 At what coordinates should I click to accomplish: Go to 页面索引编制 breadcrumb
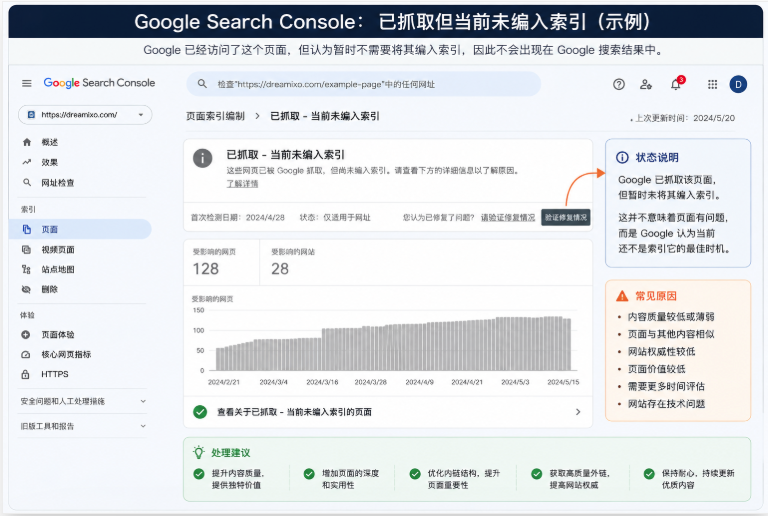(215, 116)
